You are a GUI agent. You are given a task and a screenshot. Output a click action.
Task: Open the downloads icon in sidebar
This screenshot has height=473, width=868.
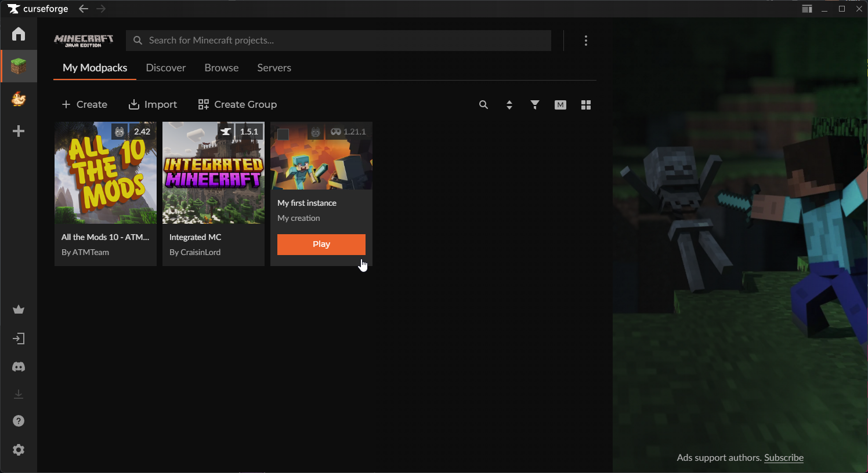click(19, 394)
